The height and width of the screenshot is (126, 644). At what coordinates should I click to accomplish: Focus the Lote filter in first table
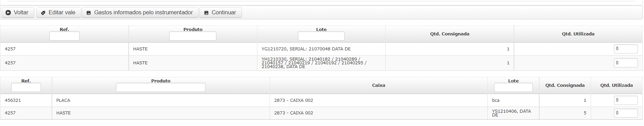tap(321, 36)
